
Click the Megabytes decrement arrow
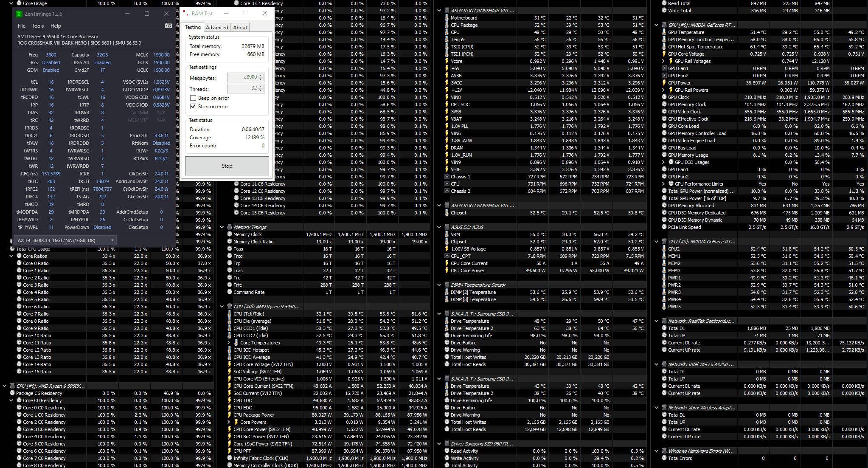click(x=261, y=79)
